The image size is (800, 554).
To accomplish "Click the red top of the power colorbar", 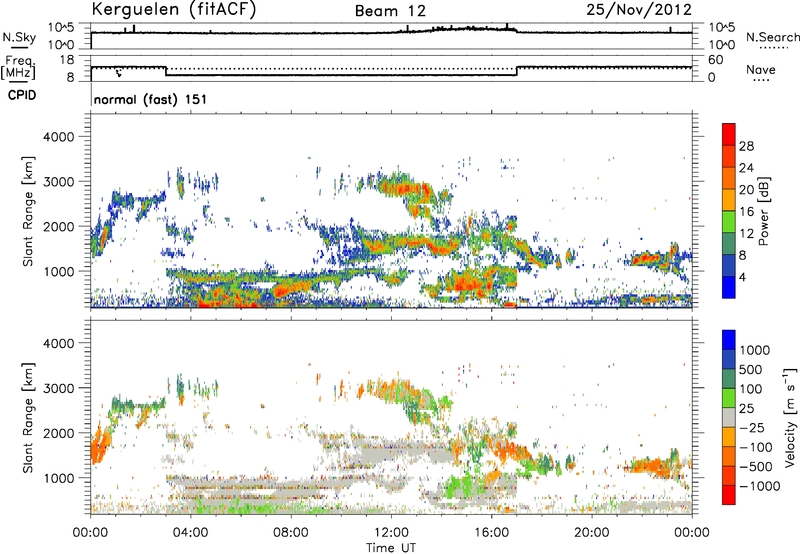I will click(x=729, y=134).
